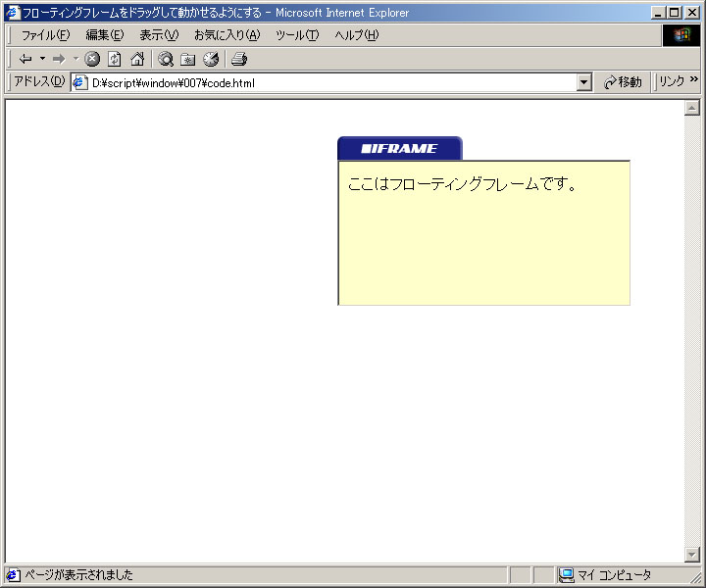This screenshot has height=588, width=706.
Task: Click the Windows logo throbber icon
Action: coord(681,35)
